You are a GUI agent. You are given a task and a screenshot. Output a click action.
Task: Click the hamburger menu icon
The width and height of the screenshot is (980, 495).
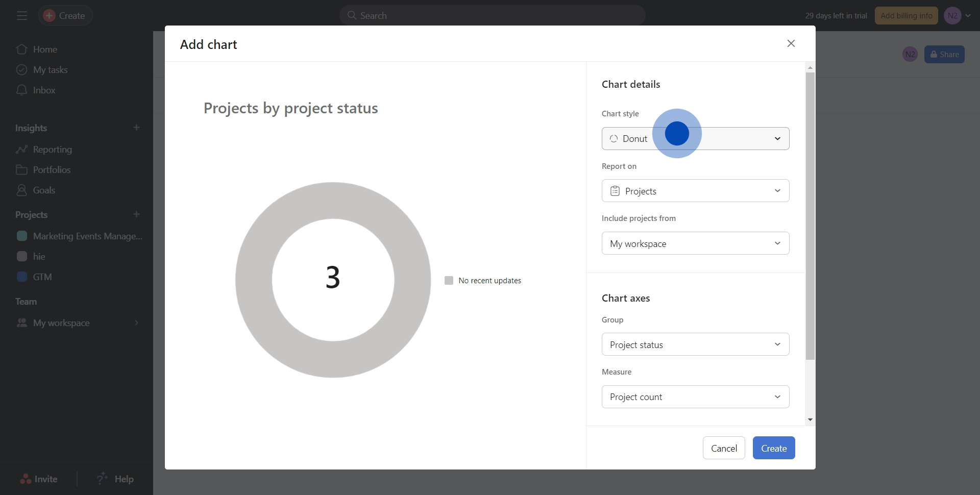click(x=21, y=16)
